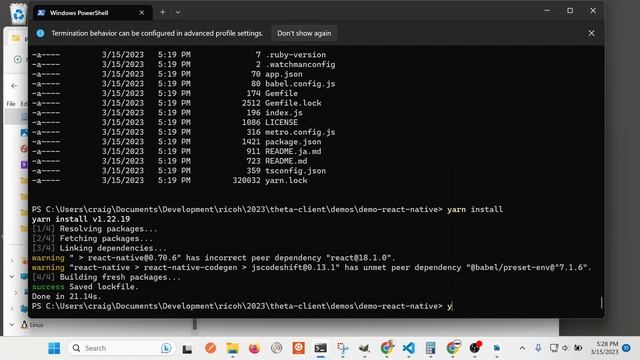The image size is (640, 360).
Task: Open the tab dropdown arrow in Windows Terminal
Action: (178, 13)
